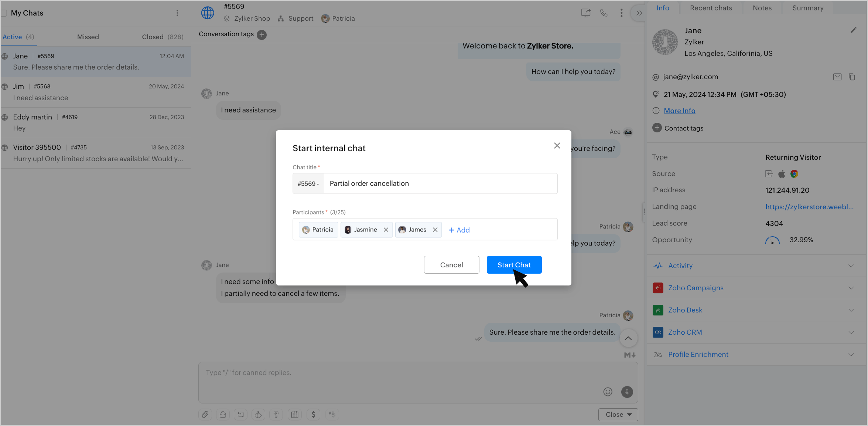Expand the Activity section
The image size is (868, 426).
(851, 266)
